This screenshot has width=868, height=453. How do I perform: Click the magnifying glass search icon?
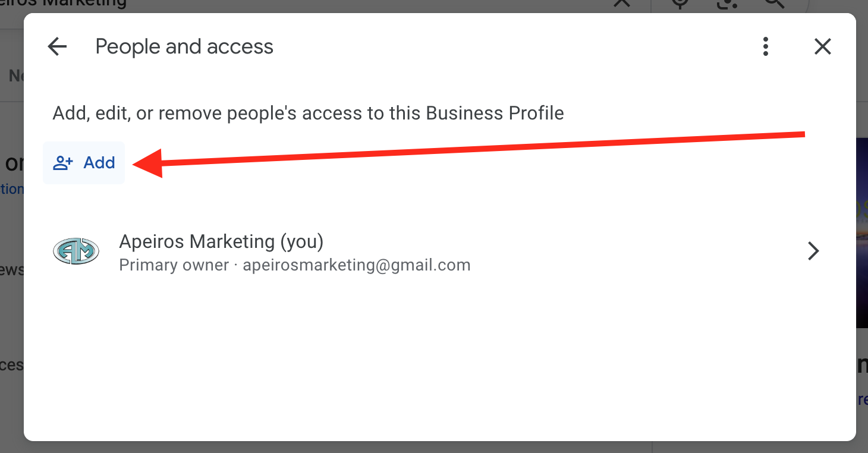[x=774, y=3]
